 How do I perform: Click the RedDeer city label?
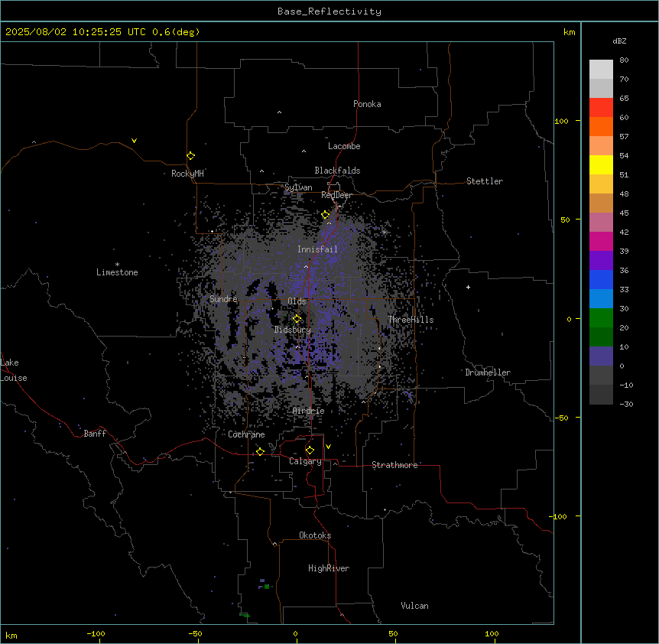point(336,195)
